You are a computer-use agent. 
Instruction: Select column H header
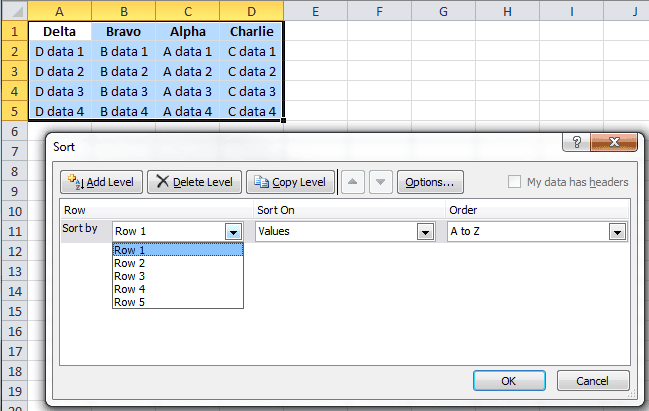507,11
